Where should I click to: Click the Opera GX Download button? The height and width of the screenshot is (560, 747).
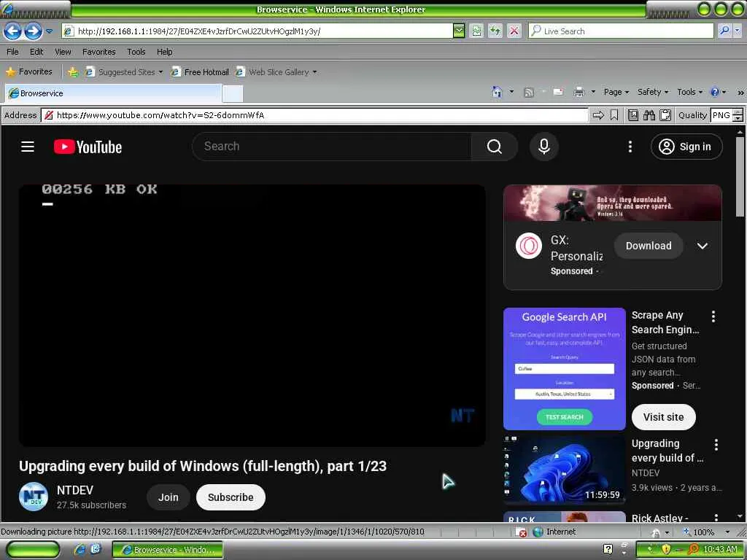(x=649, y=246)
